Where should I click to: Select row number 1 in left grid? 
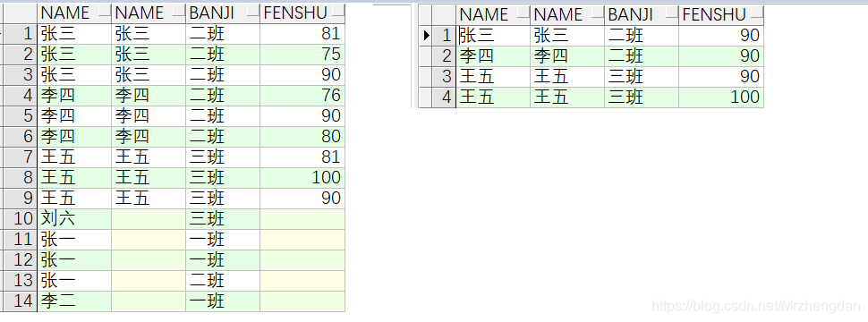pos(21,34)
